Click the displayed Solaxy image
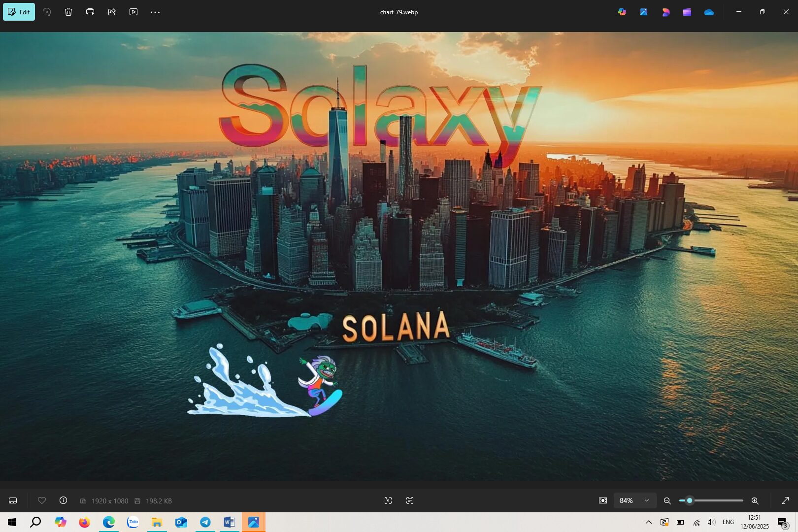Viewport: 798px width, 532px height. 399,256
